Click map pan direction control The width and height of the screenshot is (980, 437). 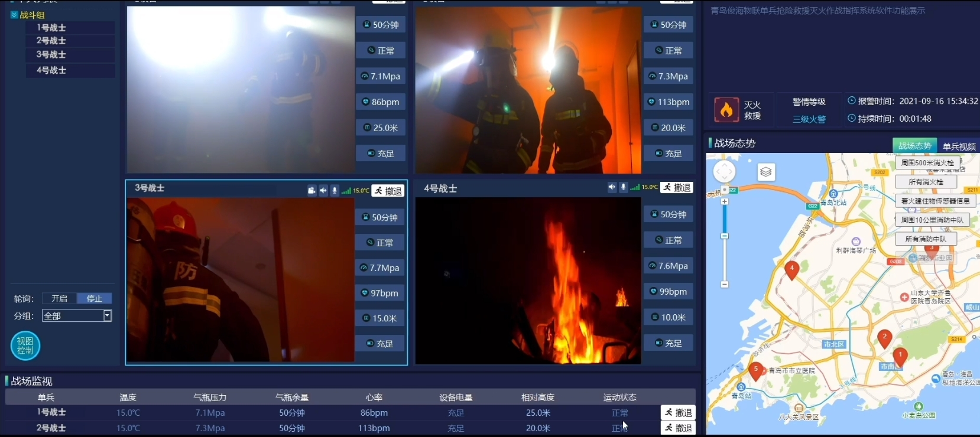pos(725,172)
